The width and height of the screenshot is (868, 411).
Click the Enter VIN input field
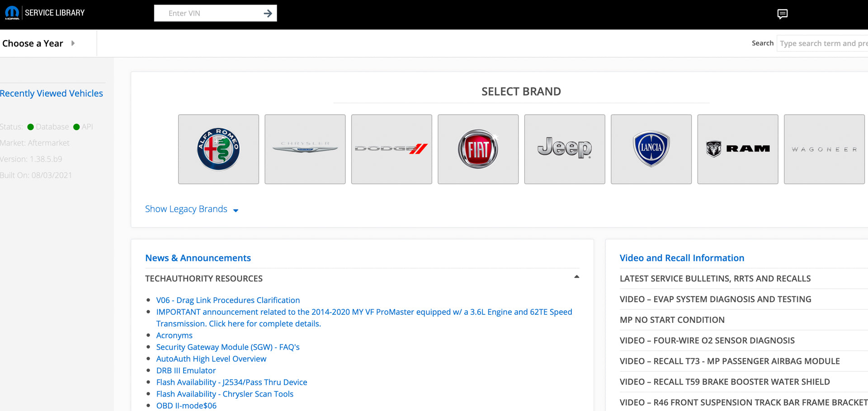click(x=208, y=13)
